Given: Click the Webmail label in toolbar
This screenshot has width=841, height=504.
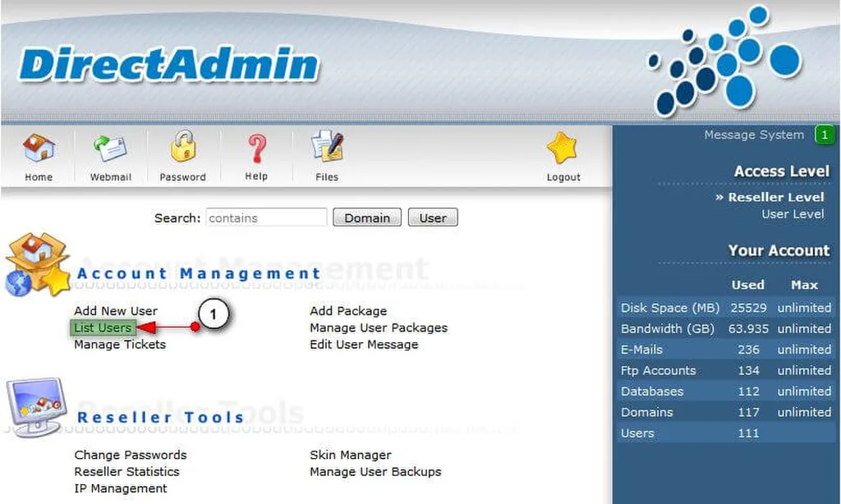Looking at the screenshot, I should tap(111, 177).
